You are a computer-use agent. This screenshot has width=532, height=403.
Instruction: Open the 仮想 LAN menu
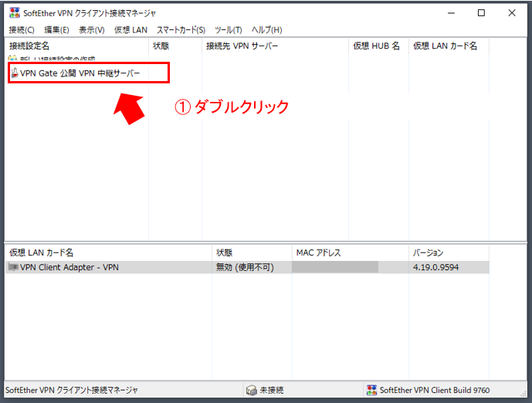pyautogui.click(x=130, y=30)
